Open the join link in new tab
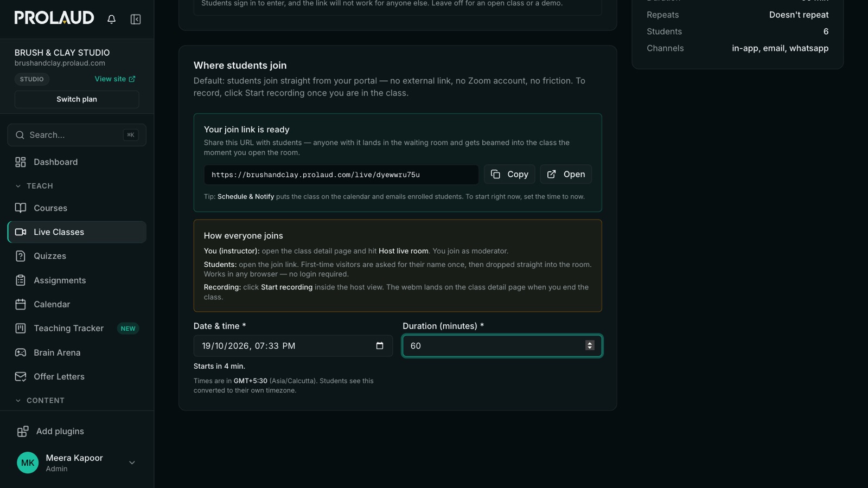 click(566, 175)
